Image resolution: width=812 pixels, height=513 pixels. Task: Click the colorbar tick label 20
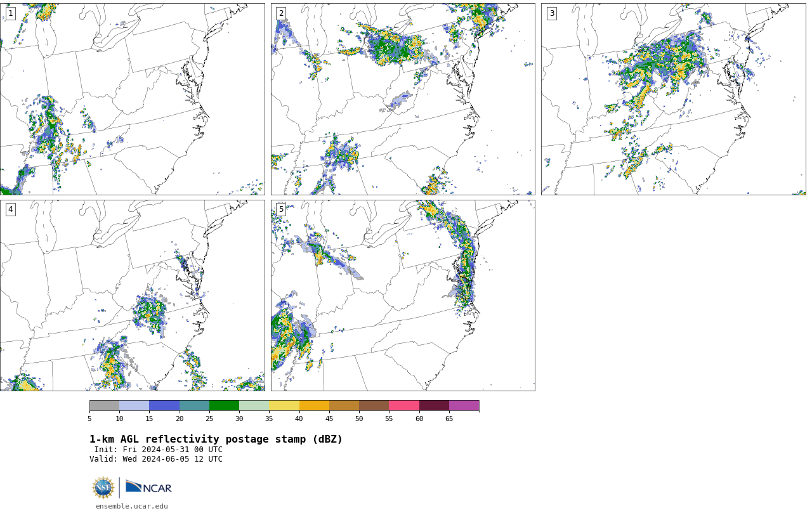[180, 419]
